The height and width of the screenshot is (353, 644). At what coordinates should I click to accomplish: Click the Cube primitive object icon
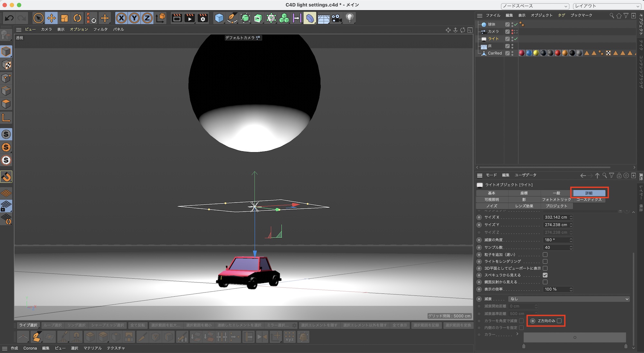tap(219, 18)
